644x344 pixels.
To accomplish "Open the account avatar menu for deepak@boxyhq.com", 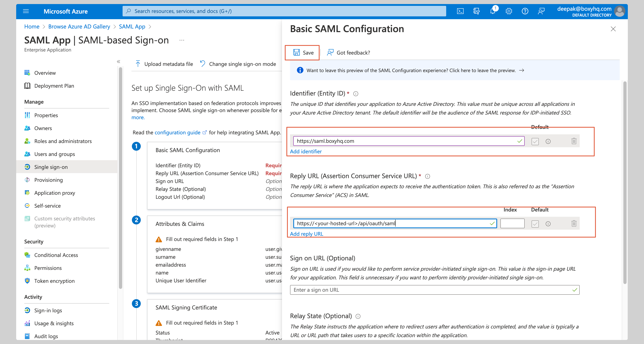I will point(620,11).
